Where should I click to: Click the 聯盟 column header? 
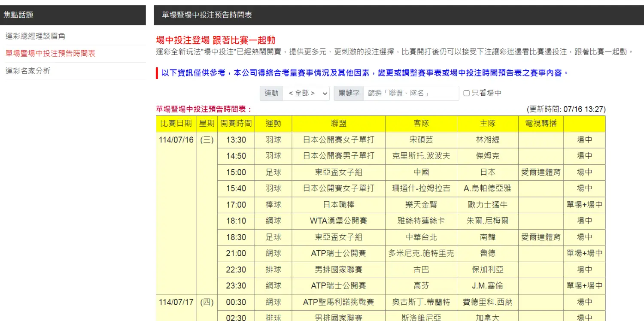pyautogui.click(x=339, y=124)
